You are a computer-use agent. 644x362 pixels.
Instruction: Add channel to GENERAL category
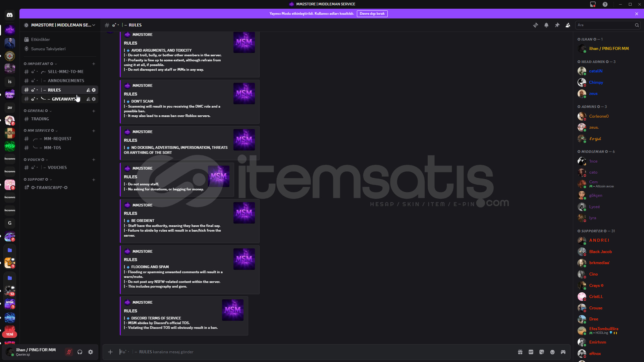click(94, 111)
